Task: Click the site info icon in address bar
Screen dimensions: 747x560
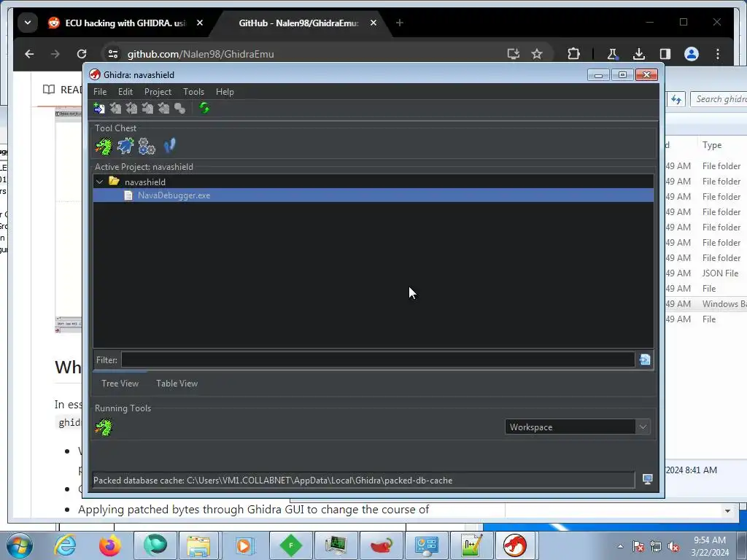Action: tap(113, 54)
